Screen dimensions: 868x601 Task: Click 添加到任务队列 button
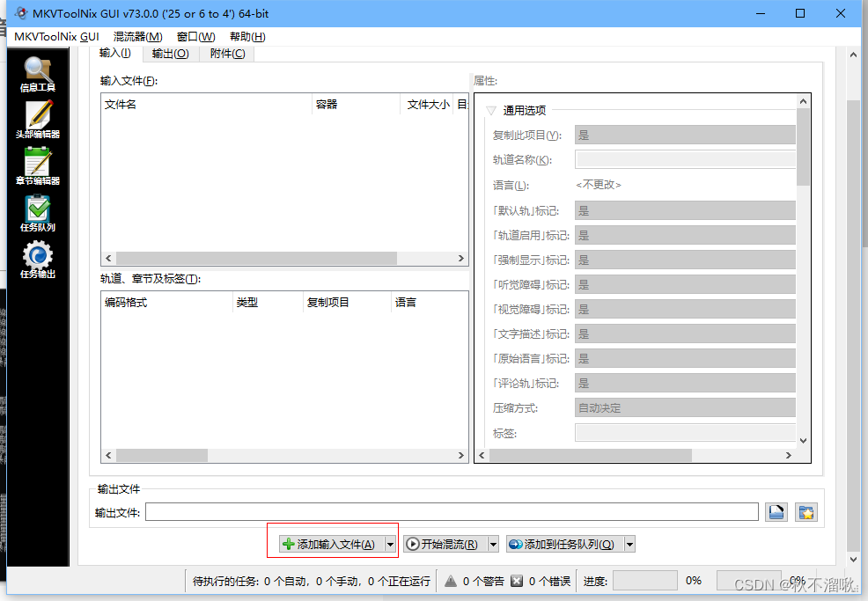click(x=565, y=544)
